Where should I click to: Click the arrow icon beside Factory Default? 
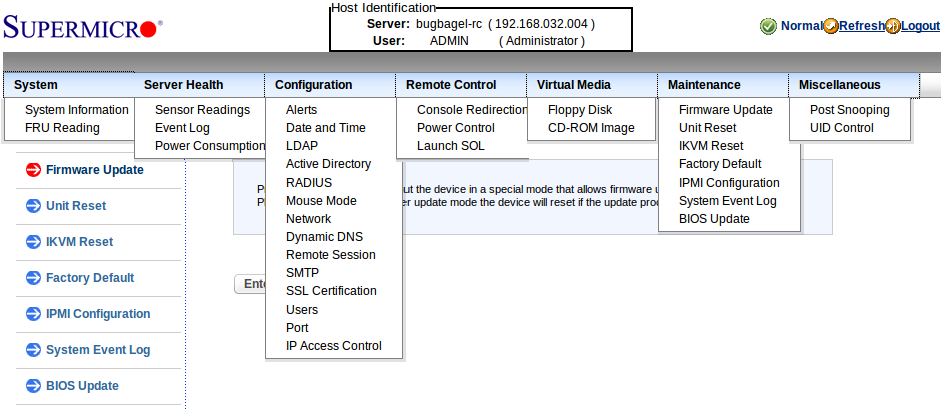[31, 278]
